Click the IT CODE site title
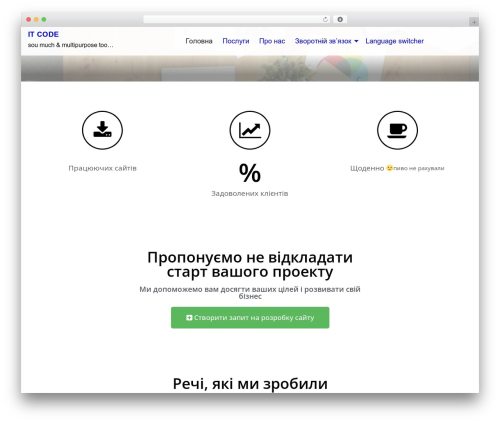 [43, 34]
